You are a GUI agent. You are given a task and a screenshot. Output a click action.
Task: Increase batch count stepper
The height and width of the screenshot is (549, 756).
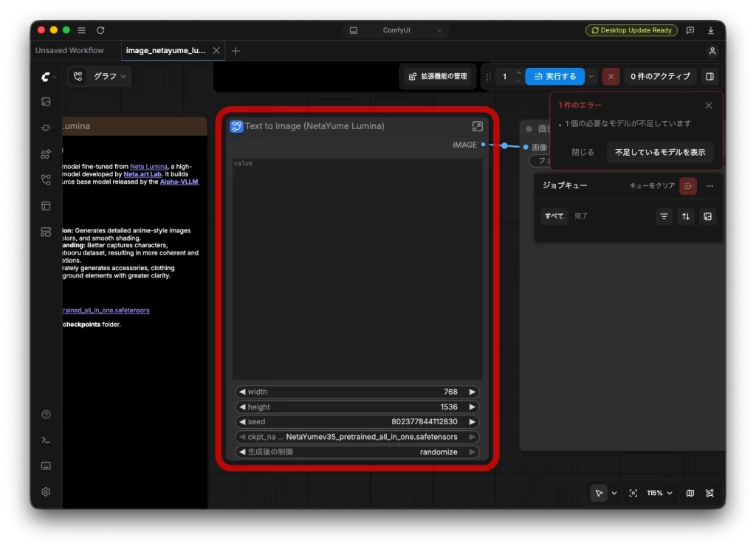pos(519,73)
